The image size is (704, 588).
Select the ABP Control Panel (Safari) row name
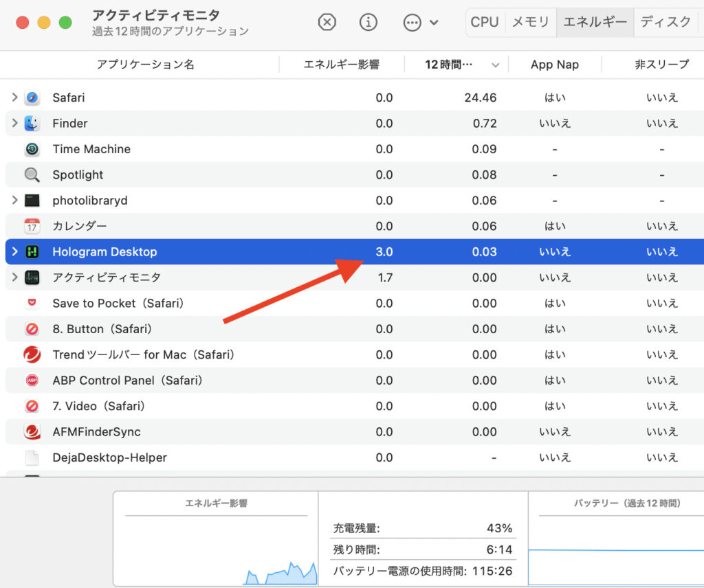click(127, 381)
